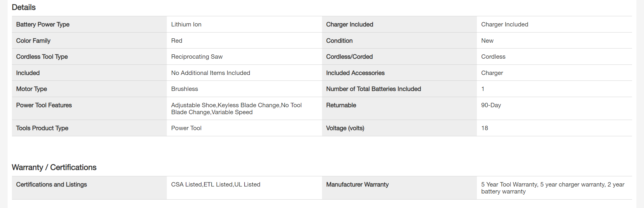Select the Color Family label
This screenshot has height=208, width=644.
33,41
